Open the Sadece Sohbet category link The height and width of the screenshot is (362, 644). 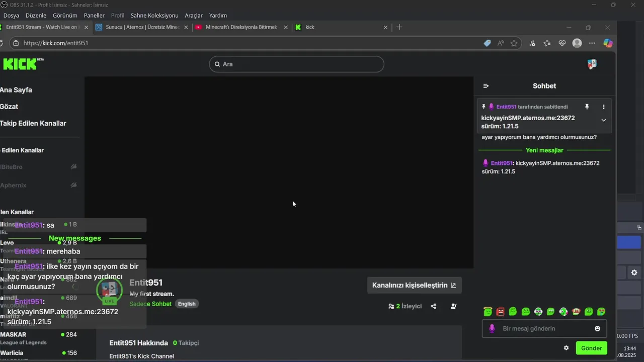tap(150, 304)
